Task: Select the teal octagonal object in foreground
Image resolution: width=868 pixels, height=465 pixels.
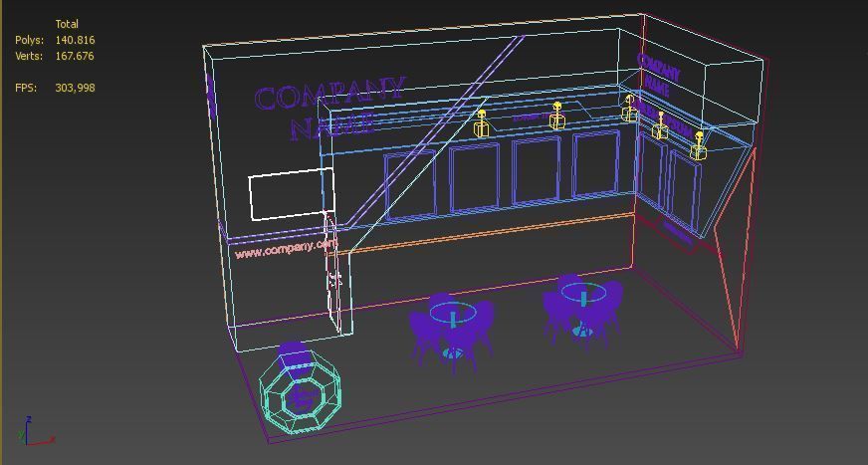Action: coord(300,394)
